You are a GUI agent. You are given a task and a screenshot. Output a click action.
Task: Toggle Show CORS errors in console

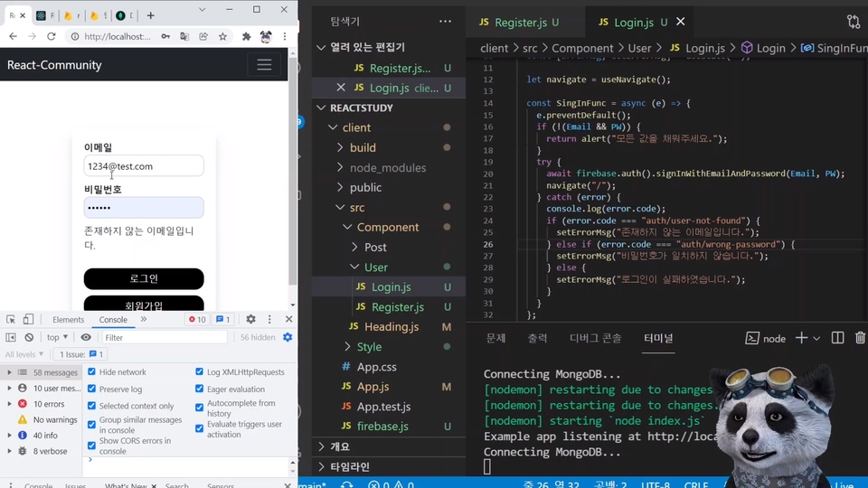92,446
